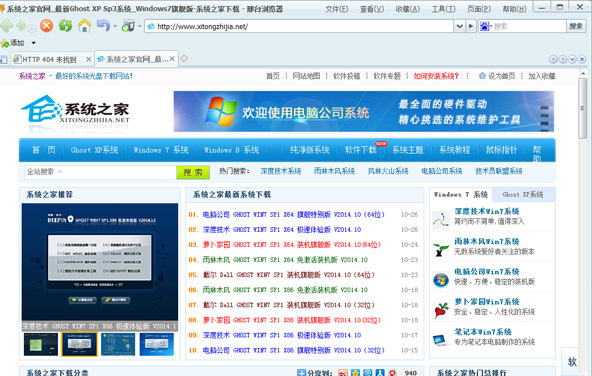The image size is (592, 376).
Task: Click the blue share plus icon
Action: click(x=301, y=373)
